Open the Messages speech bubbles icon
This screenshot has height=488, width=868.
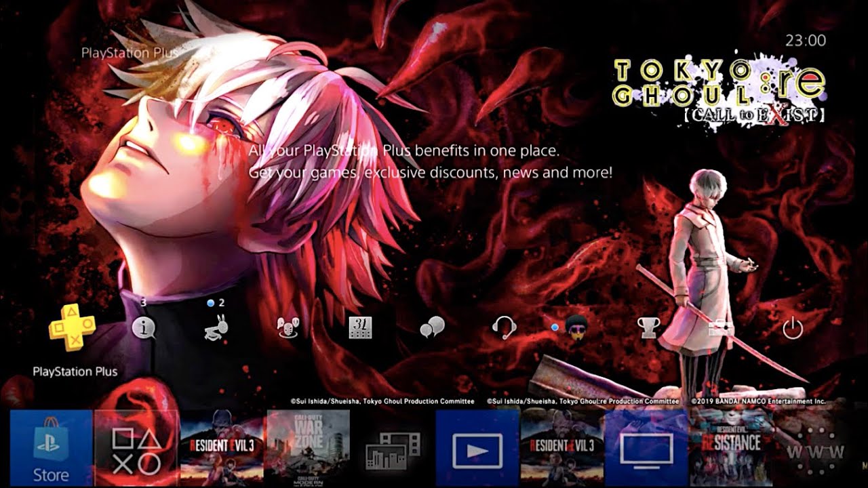click(x=432, y=329)
